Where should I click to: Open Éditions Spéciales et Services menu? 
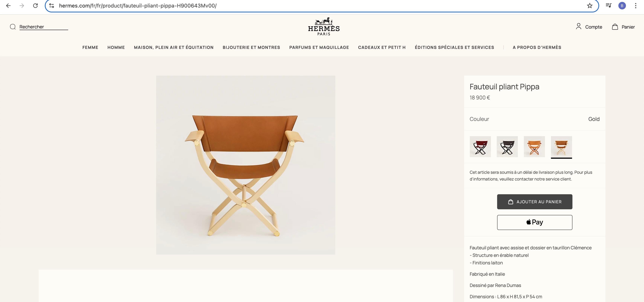(x=454, y=47)
